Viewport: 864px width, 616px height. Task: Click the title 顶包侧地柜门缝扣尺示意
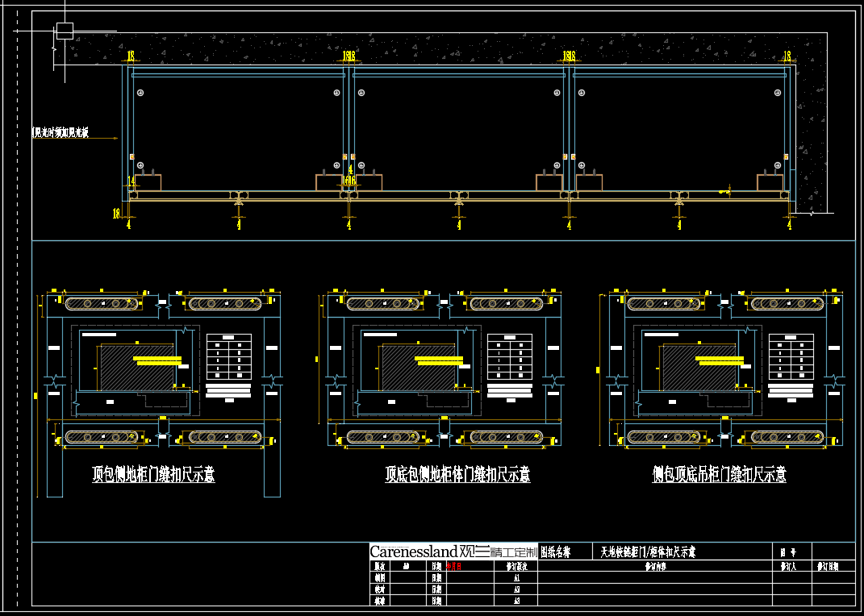click(153, 475)
